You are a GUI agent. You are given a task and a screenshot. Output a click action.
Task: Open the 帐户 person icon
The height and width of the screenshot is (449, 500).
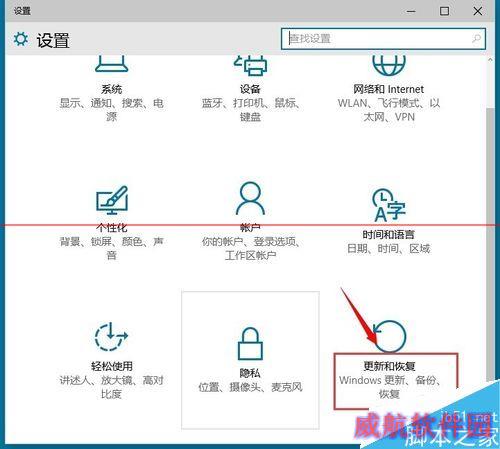[x=250, y=199]
